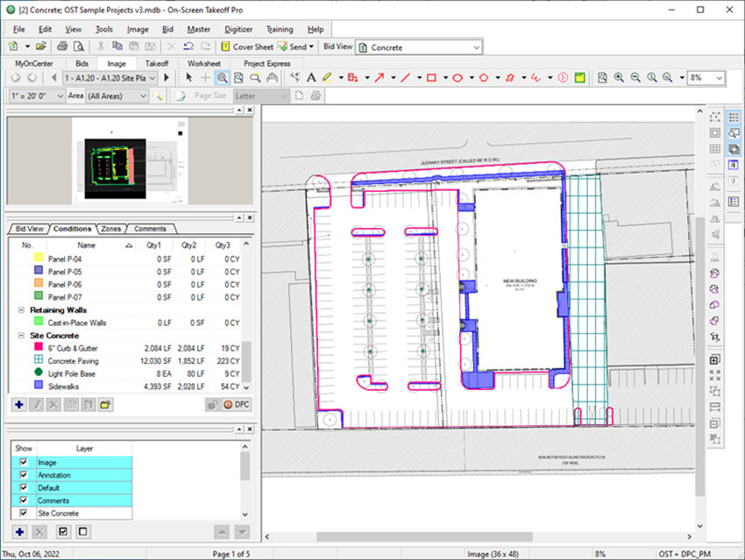Click the add condition plus button
This screenshot has width=745, height=560.
tap(19, 404)
